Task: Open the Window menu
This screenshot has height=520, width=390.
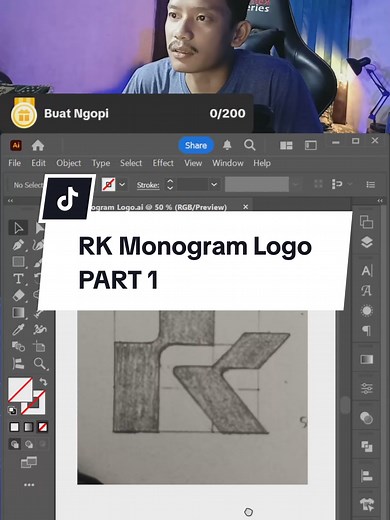Action: coord(228,163)
